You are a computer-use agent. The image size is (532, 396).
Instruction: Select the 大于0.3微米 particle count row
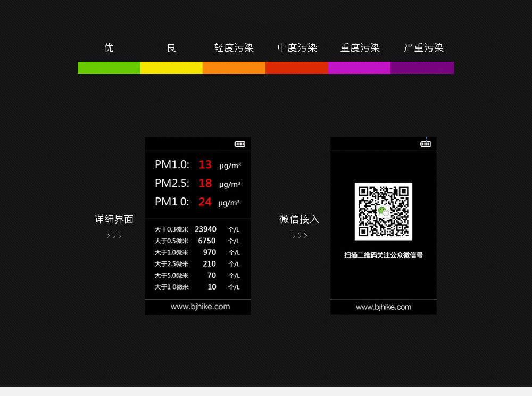point(197,229)
